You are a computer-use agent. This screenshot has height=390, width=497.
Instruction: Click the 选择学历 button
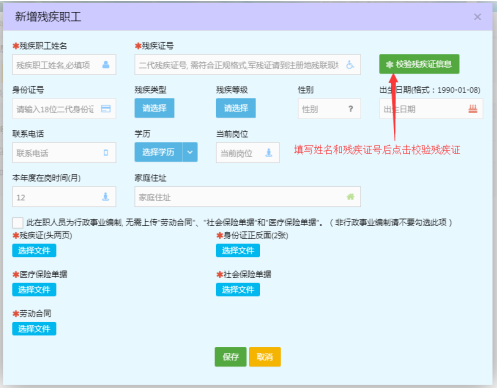[158, 152]
